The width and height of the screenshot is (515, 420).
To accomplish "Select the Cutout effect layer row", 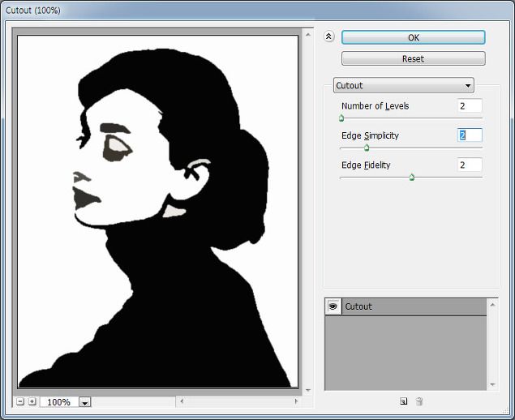I will click(x=406, y=306).
